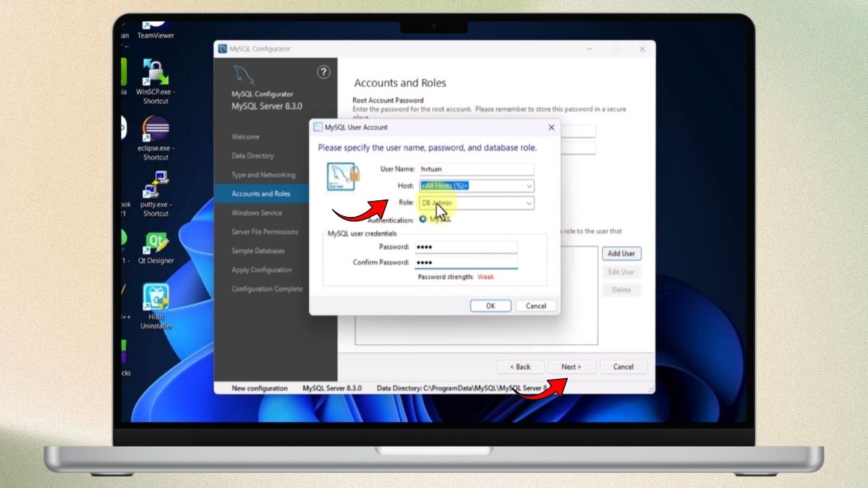This screenshot has height=488, width=868.
Task: Go to the Welcome step
Action: [x=245, y=137]
